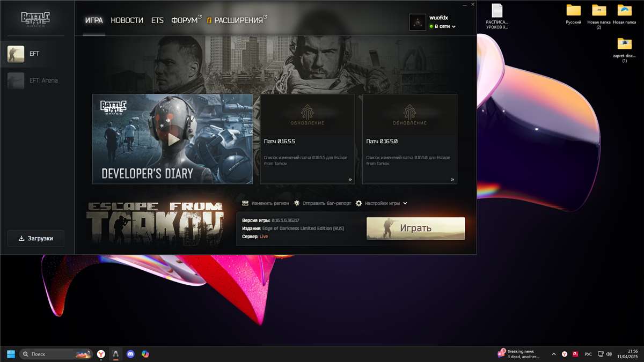Image resolution: width=644 pixels, height=362 pixels.
Task: Open the РАСПИСА... УРОКОВ document on desktop
Action: pos(497,17)
